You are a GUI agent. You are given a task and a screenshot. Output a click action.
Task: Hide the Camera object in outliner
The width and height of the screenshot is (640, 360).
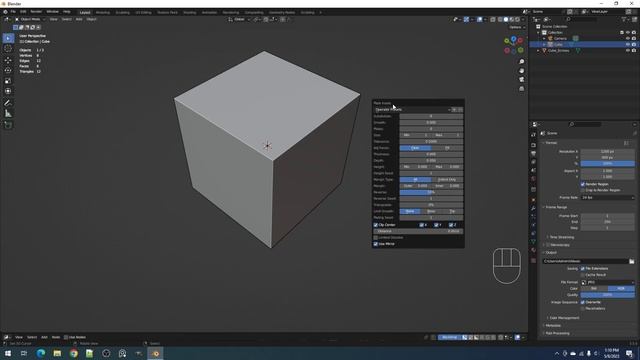[628, 38]
